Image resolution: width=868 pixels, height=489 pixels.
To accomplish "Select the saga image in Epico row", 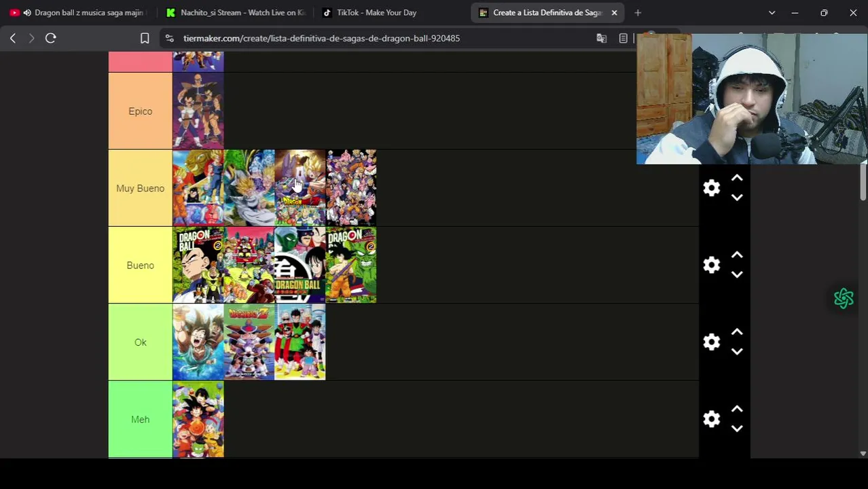I will pyautogui.click(x=198, y=111).
